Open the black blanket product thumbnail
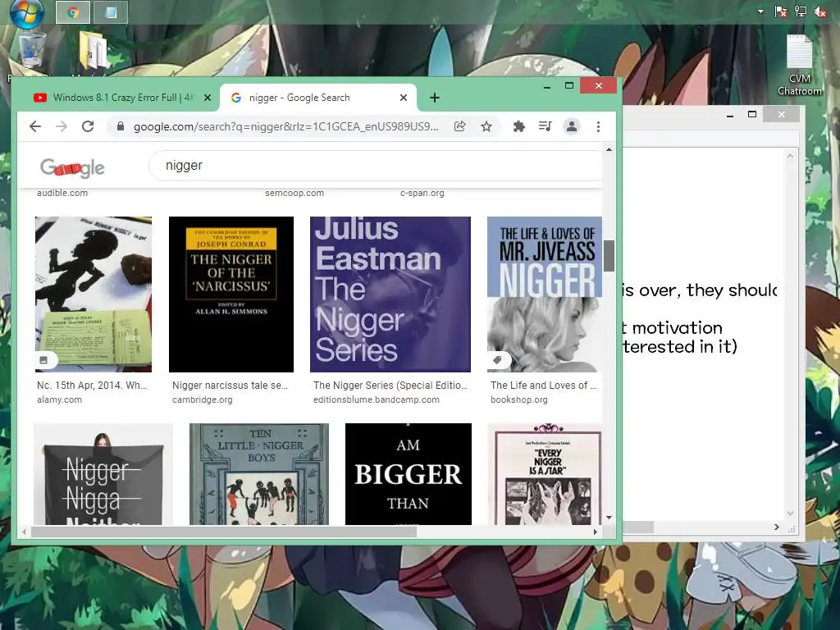 click(103, 474)
